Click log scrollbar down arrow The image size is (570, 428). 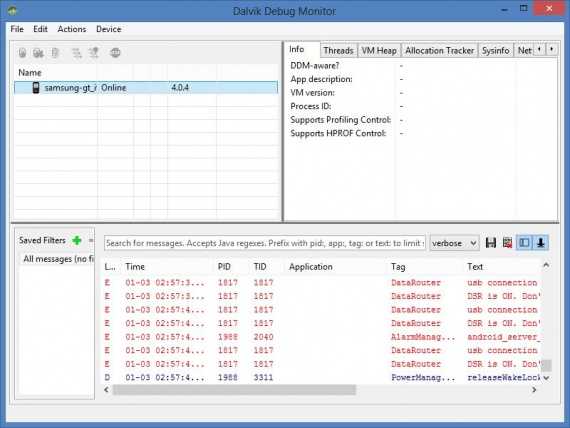click(x=546, y=378)
